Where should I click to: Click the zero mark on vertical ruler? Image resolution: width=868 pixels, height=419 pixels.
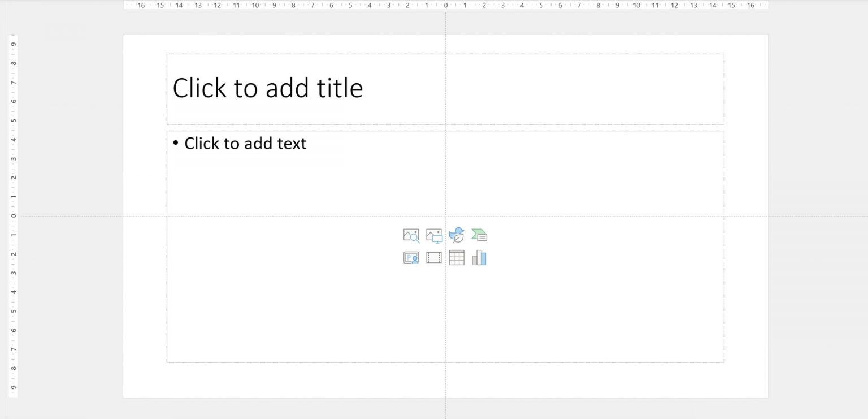coord(14,216)
